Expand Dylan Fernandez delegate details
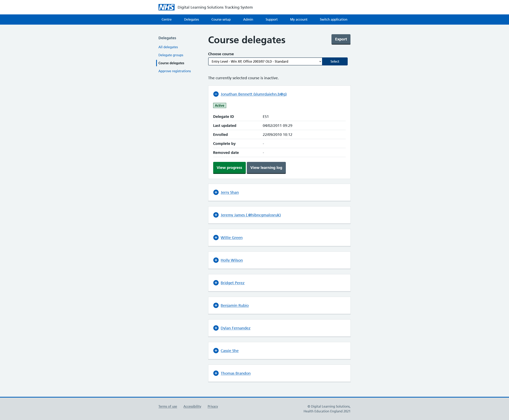Viewport: 509px width, 420px height. [x=235, y=328]
